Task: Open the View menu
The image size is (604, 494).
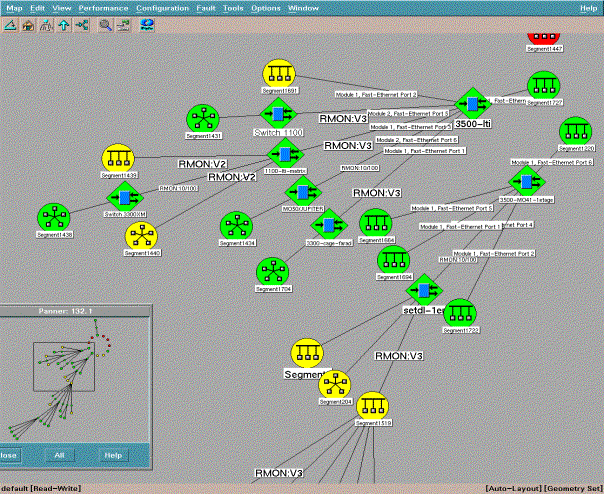Action: [x=62, y=8]
